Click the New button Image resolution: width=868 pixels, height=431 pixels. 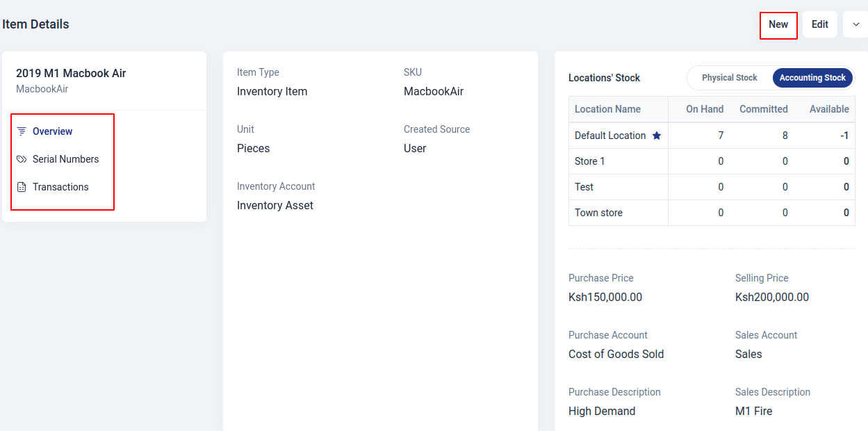[x=778, y=24]
